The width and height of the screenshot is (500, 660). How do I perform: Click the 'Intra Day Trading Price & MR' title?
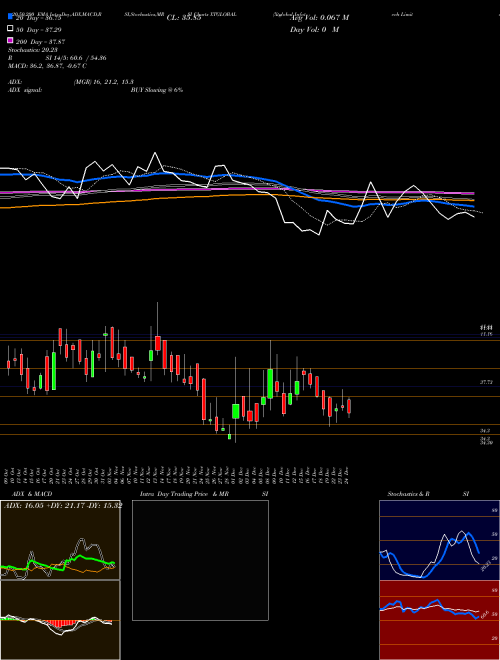[x=184, y=494]
